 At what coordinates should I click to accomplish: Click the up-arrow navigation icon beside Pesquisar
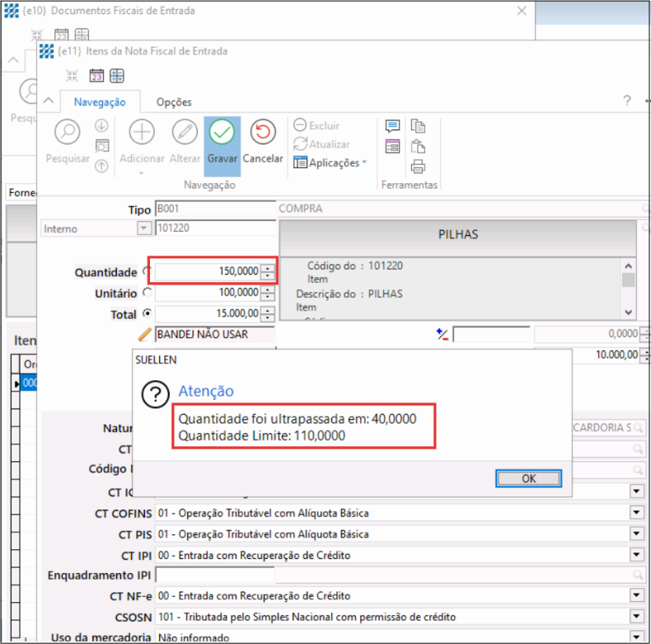click(x=101, y=167)
